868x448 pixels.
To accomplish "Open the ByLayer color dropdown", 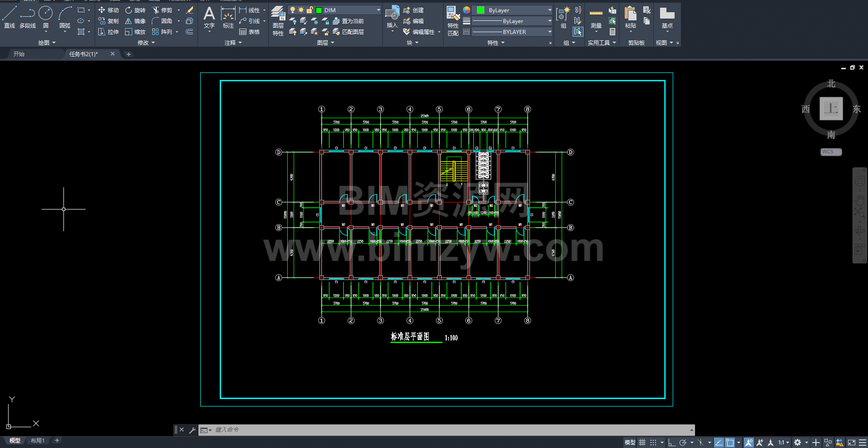I will pyautogui.click(x=550, y=10).
